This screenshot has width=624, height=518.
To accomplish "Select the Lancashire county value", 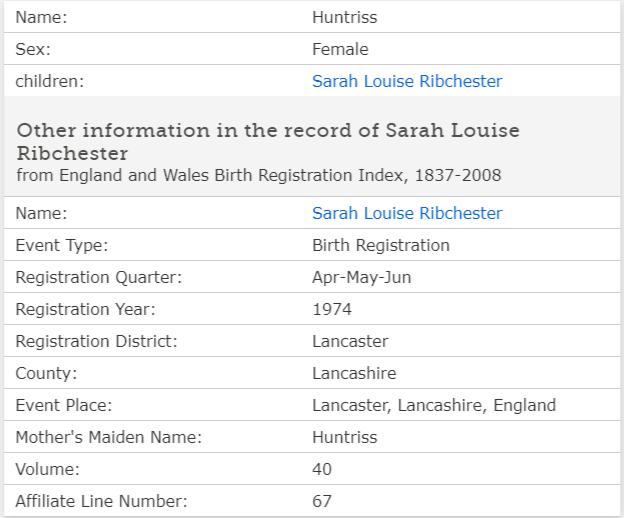I will click(x=354, y=373).
